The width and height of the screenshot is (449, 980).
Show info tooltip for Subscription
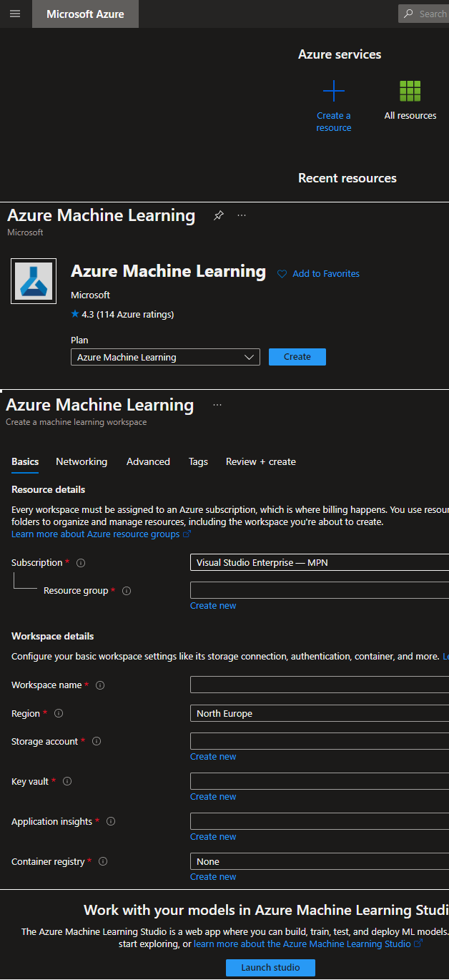81,563
